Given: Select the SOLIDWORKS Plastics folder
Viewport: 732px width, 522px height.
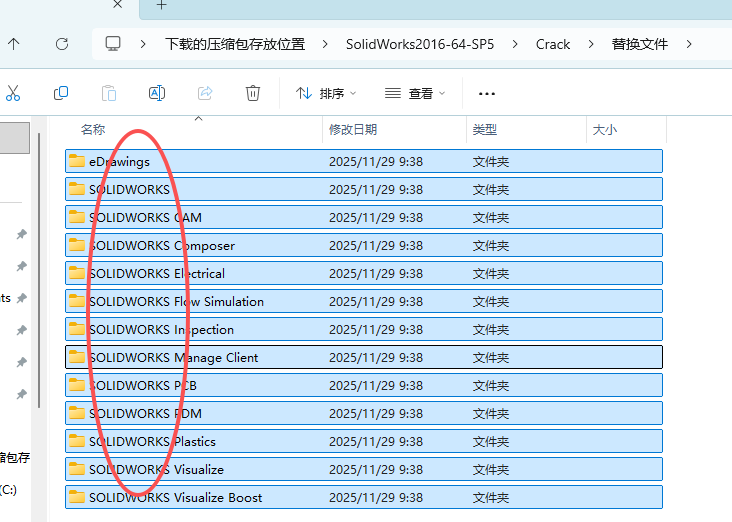Looking at the screenshot, I should pos(364,442).
